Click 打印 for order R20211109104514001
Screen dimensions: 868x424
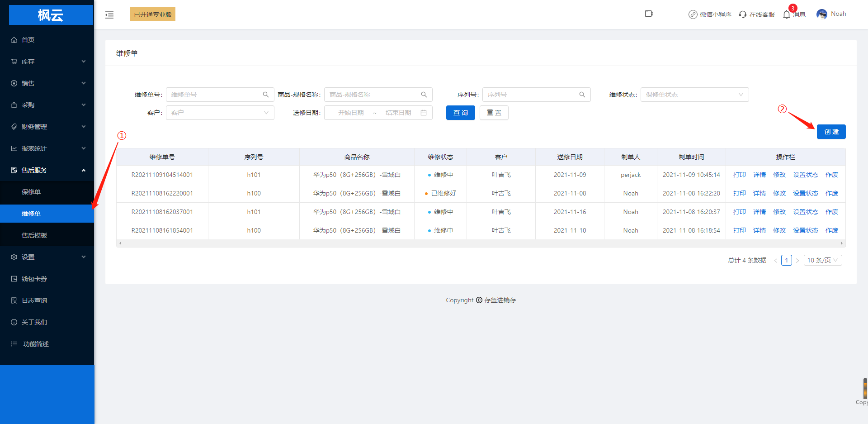(x=739, y=175)
